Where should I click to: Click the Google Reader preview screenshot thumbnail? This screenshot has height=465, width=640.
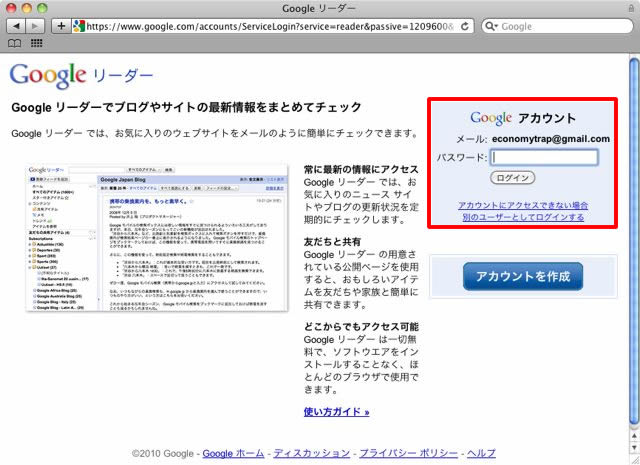157,238
